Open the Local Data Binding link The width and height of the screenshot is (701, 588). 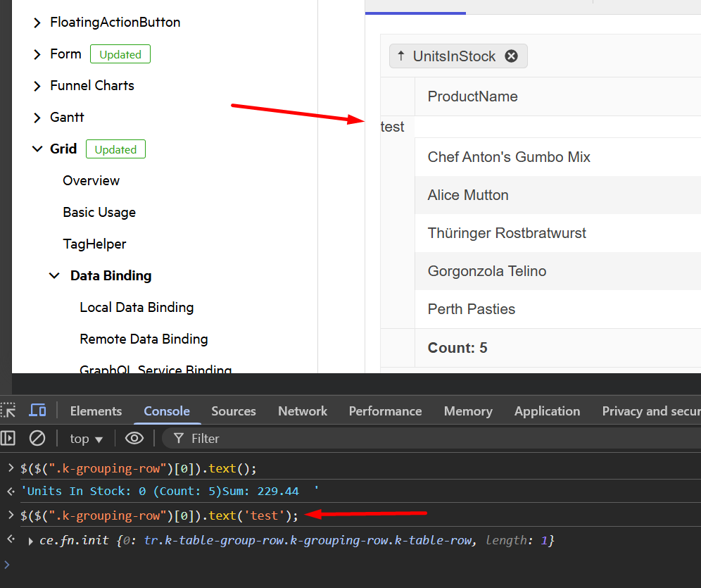click(137, 307)
